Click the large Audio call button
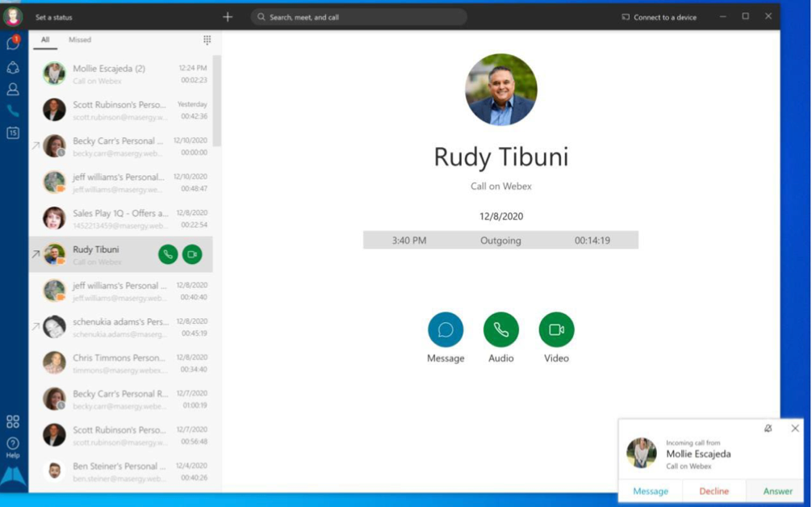The width and height of the screenshot is (812, 507). click(500, 329)
